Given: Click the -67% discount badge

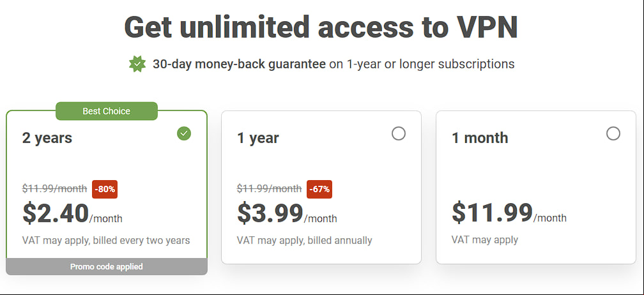Looking at the screenshot, I should [319, 189].
